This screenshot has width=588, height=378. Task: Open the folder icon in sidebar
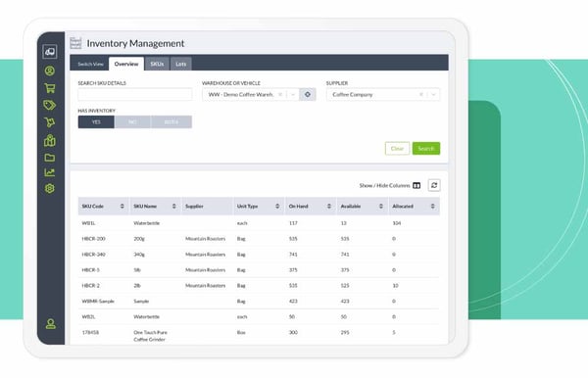50,158
